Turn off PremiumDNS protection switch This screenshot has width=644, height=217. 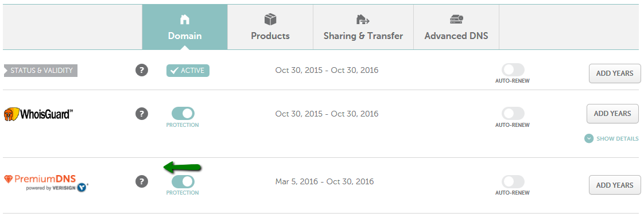pyautogui.click(x=183, y=181)
